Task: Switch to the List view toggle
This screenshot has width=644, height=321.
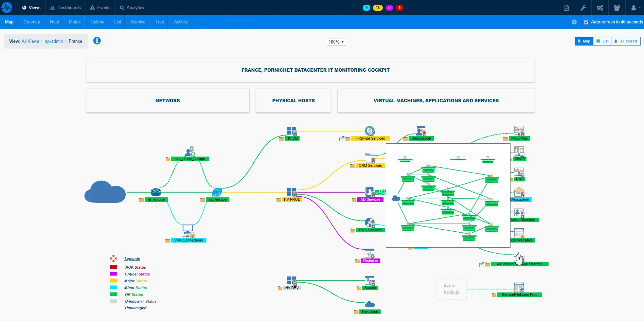Action: coord(602,41)
